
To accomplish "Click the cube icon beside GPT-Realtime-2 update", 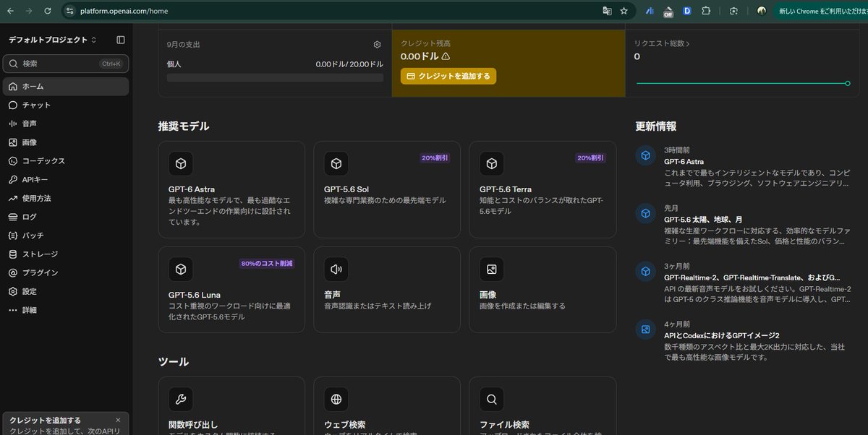I will point(645,271).
